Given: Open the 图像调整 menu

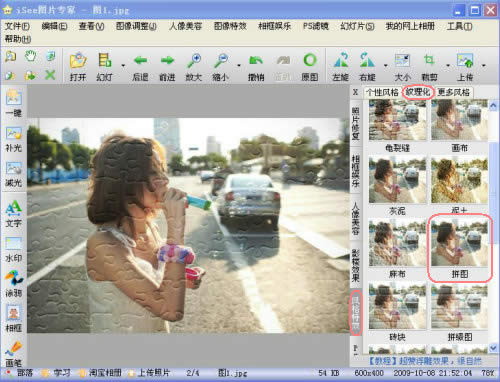Looking at the screenshot, I should (x=136, y=26).
